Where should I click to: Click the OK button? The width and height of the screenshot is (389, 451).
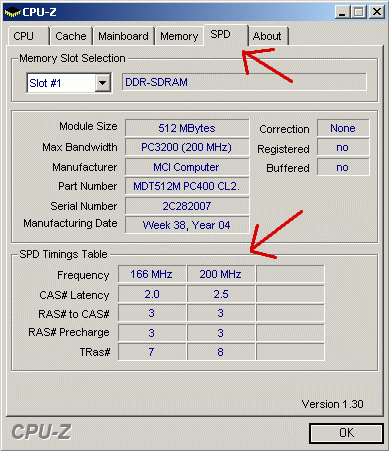click(x=346, y=433)
